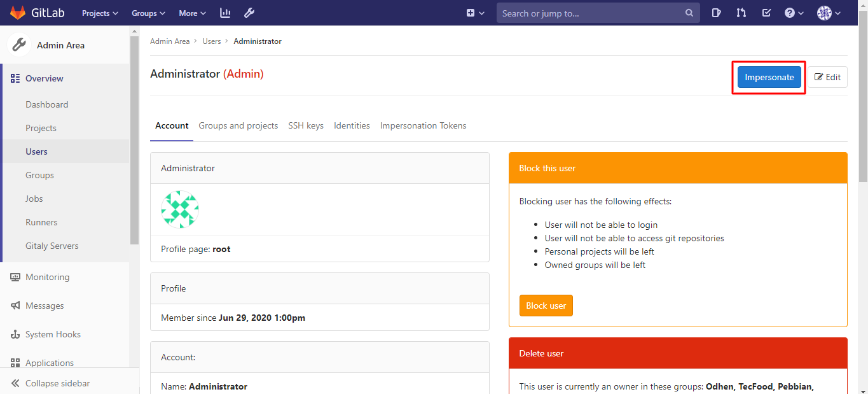The height and width of the screenshot is (394, 868).
Task: Select Users in sidebar
Action: (x=66, y=151)
